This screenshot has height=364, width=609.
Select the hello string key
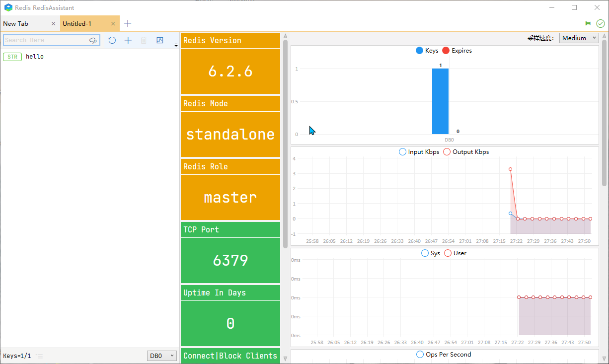point(35,57)
